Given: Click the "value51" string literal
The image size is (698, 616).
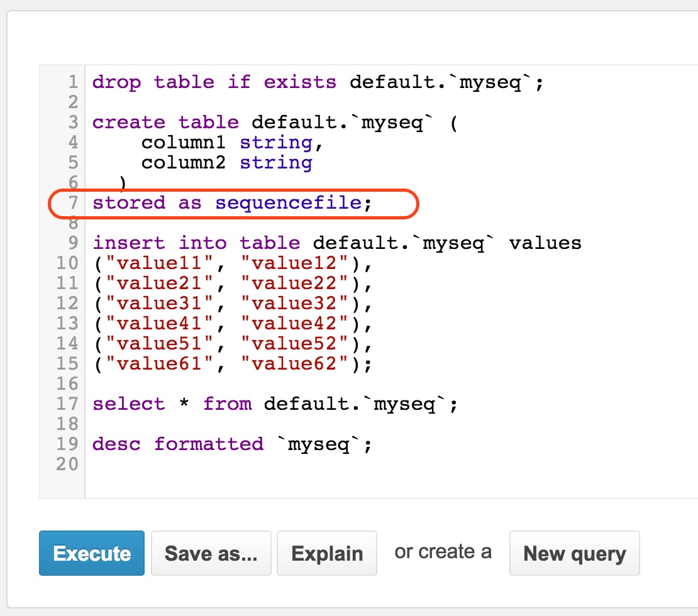Looking at the screenshot, I should (x=160, y=344).
